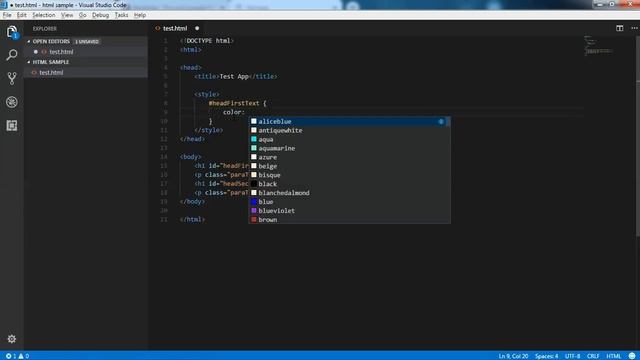The height and width of the screenshot is (360, 640).
Task: Click the split editor icon
Action: (x=620, y=28)
